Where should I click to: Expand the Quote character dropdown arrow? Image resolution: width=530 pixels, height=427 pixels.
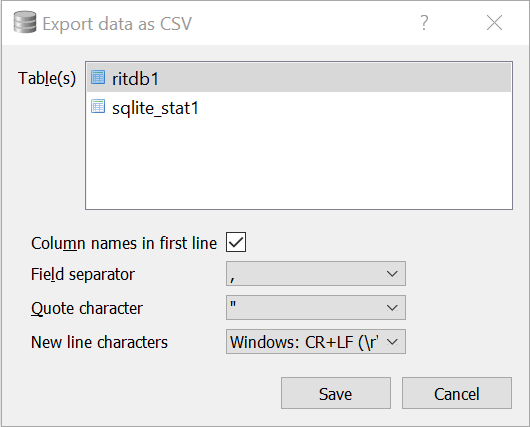pyautogui.click(x=392, y=308)
